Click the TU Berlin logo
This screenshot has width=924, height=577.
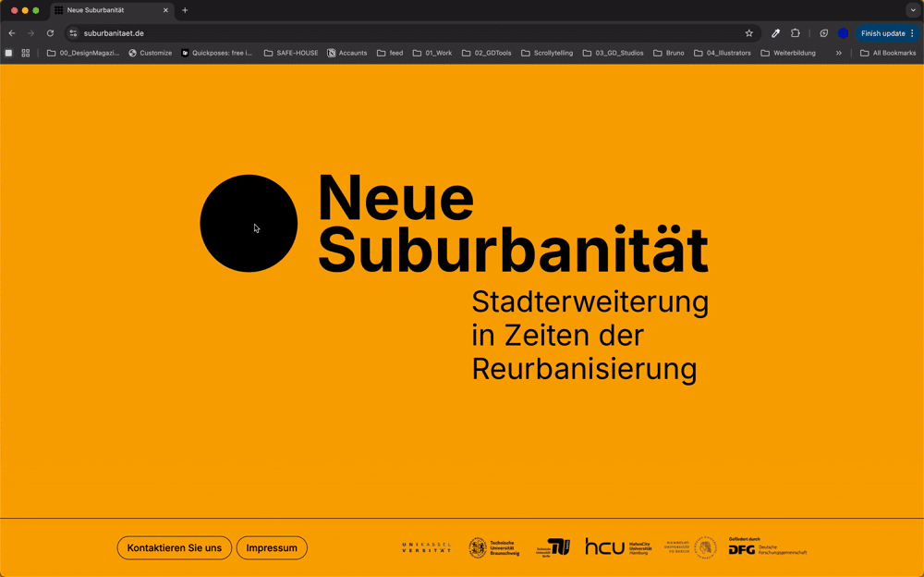(553, 547)
